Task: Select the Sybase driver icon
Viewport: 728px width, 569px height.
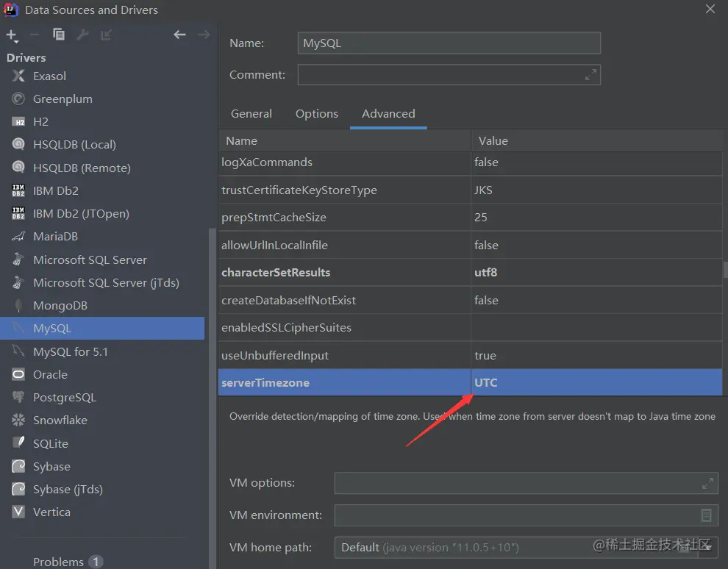Action: click(x=18, y=466)
